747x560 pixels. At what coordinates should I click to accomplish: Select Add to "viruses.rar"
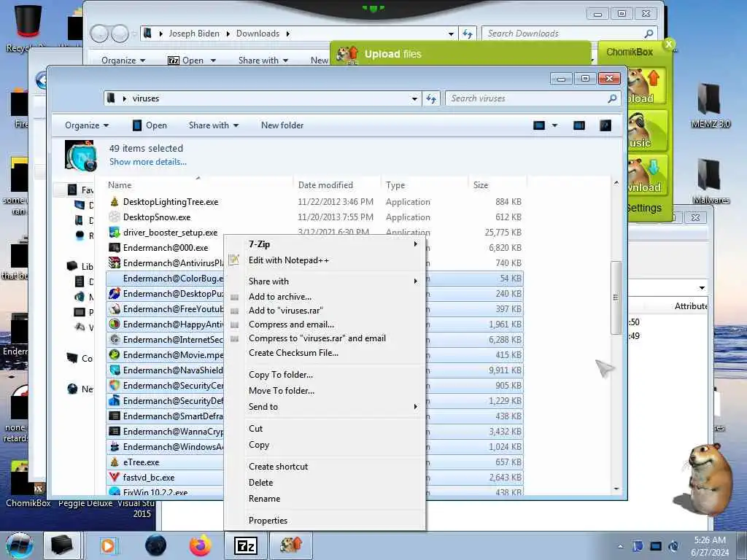324,311
